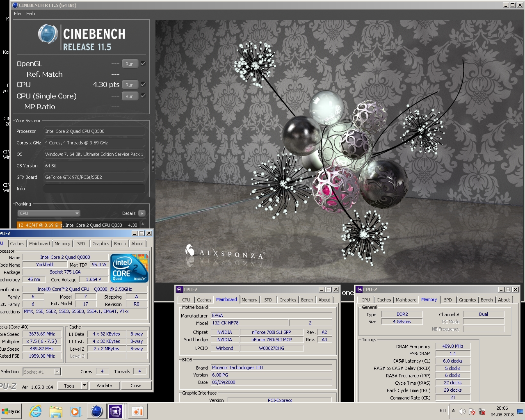Viewport: 525px width, 420px height.
Task: Click the orange-dot app icon in taskbar
Action: (x=137, y=411)
